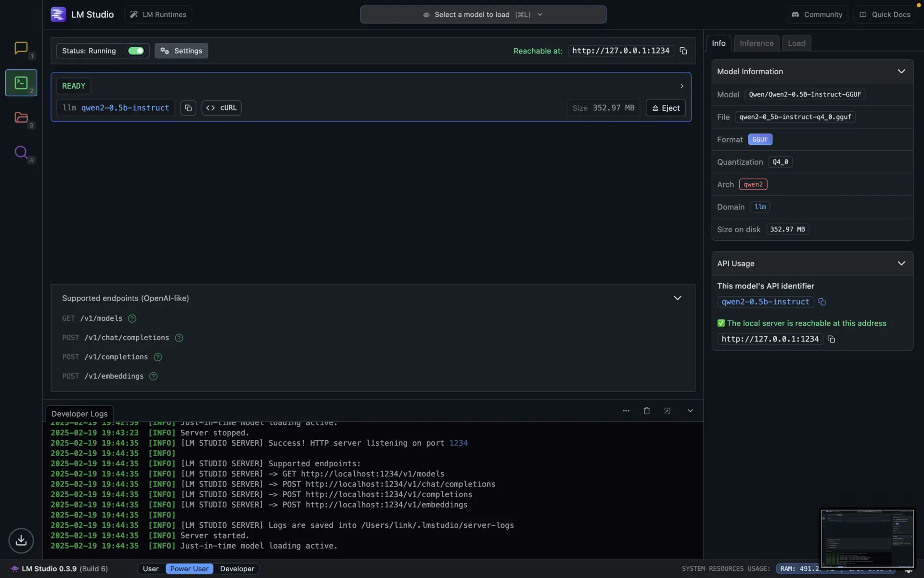The width and height of the screenshot is (924, 578).
Task: Collapse the API Usage section
Action: pyautogui.click(x=902, y=263)
